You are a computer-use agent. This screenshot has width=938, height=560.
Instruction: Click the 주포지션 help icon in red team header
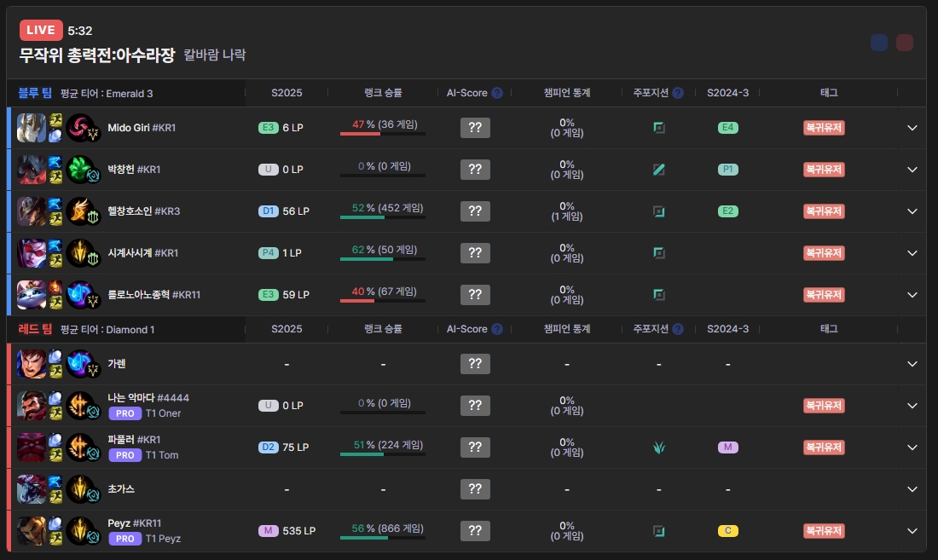(677, 329)
